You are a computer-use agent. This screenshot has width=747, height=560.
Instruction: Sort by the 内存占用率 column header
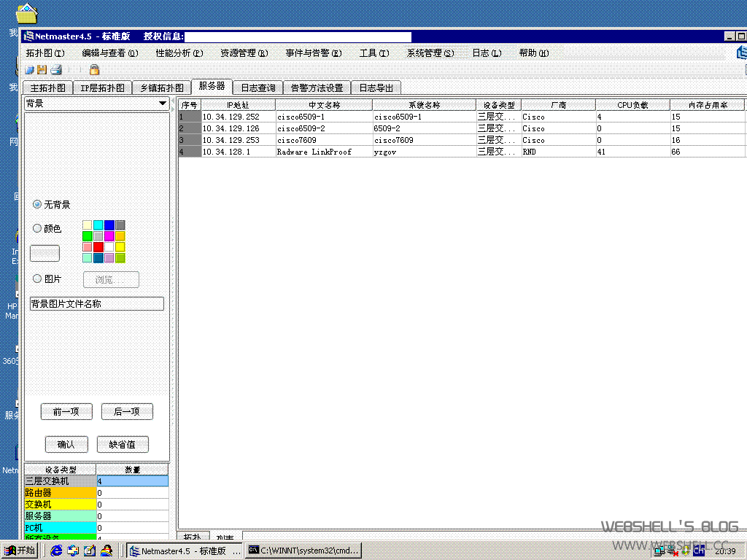[708, 105]
